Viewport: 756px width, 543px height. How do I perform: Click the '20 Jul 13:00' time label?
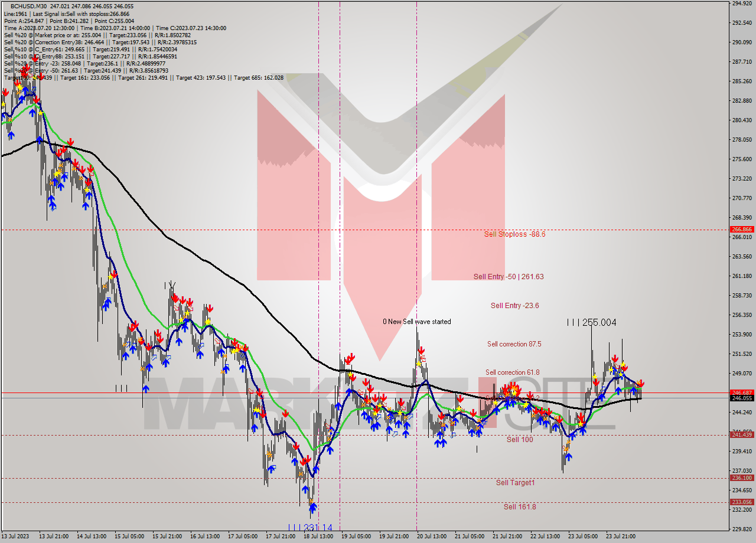tap(432, 537)
